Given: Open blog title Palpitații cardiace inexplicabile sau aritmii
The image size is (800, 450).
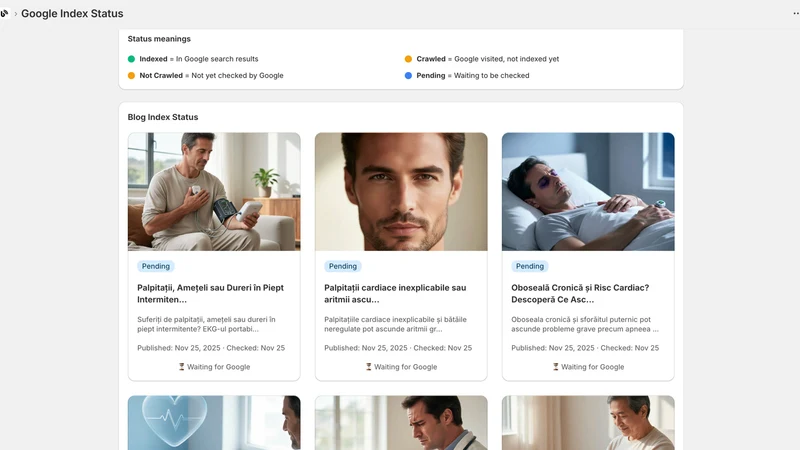Looking at the screenshot, I should coord(395,293).
